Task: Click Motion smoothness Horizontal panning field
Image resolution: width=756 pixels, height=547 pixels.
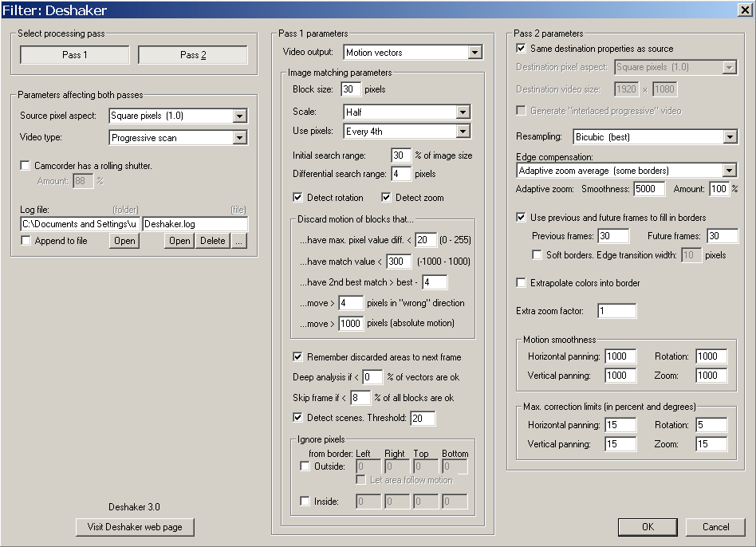Action: (x=620, y=356)
